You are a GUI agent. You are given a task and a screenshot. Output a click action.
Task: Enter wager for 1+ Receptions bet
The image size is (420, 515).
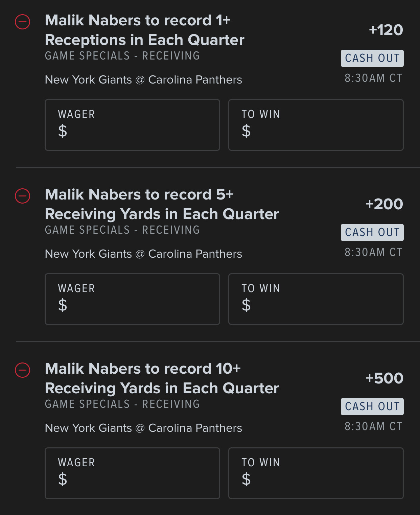(132, 125)
